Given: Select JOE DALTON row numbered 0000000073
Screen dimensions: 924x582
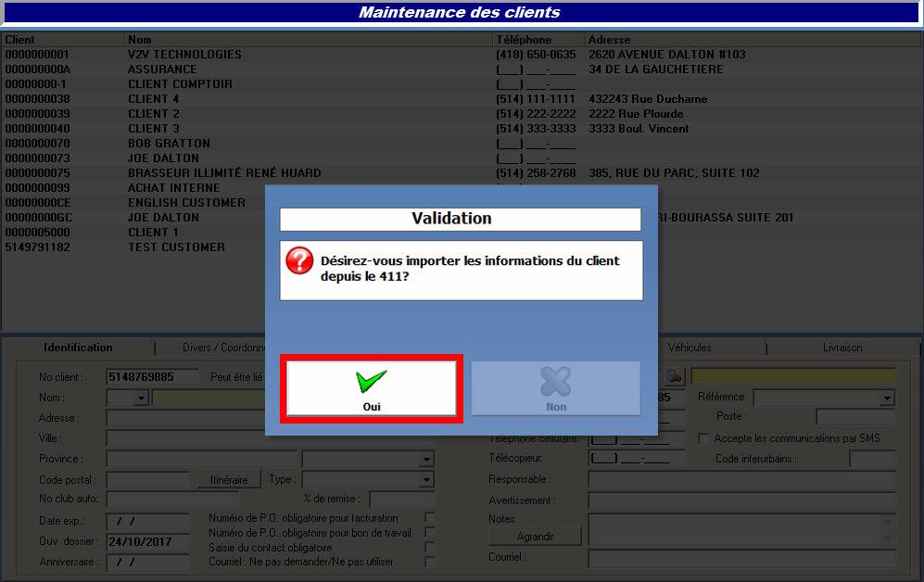Looking at the screenshot, I should (x=462, y=158).
